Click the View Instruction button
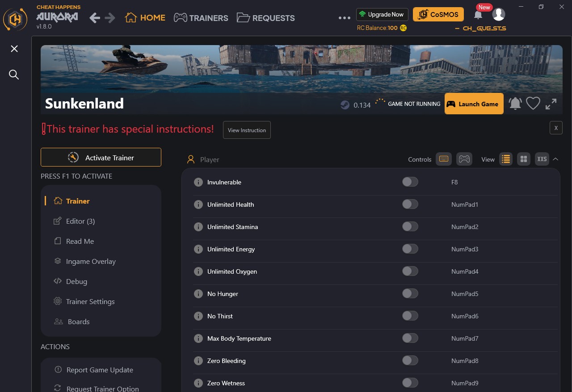This screenshot has height=392, width=572. [x=247, y=130]
